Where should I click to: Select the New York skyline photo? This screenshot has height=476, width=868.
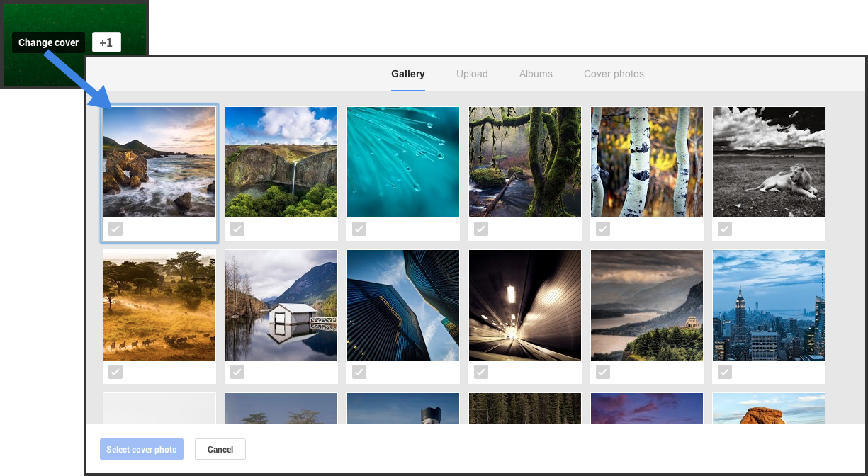coord(769,305)
